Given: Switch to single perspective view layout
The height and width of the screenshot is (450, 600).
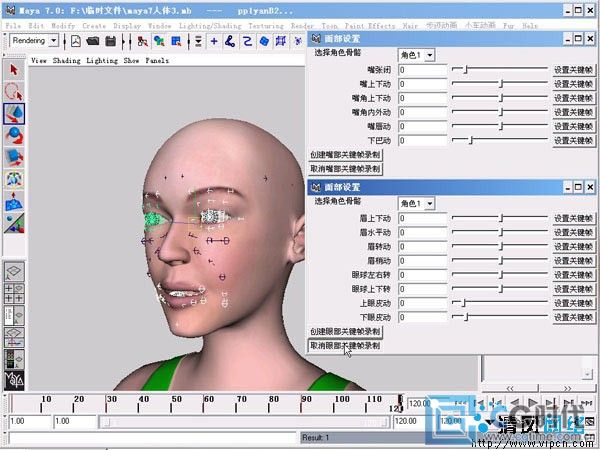Looking at the screenshot, I should [x=14, y=272].
